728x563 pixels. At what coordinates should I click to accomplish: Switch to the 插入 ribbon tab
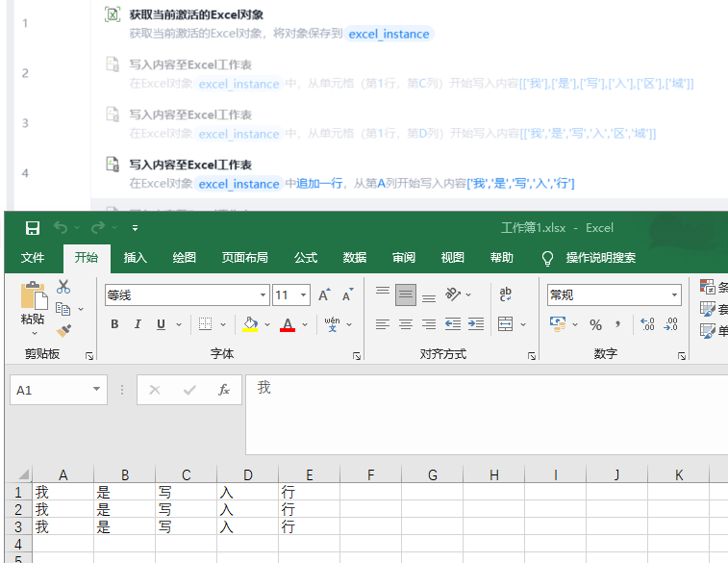[x=136, y=258]
